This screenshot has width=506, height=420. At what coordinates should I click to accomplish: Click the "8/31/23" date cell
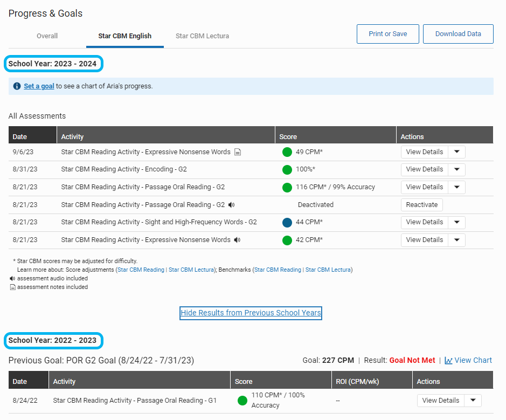[x=25, y=169]
